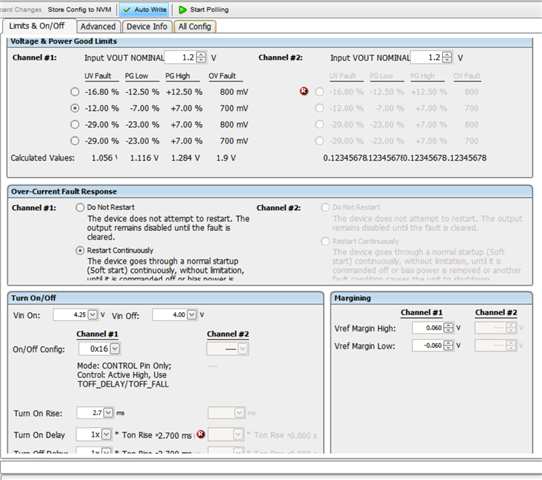Open the All Config tab
The height and width of the screenshot is (480, 542).
195,27
